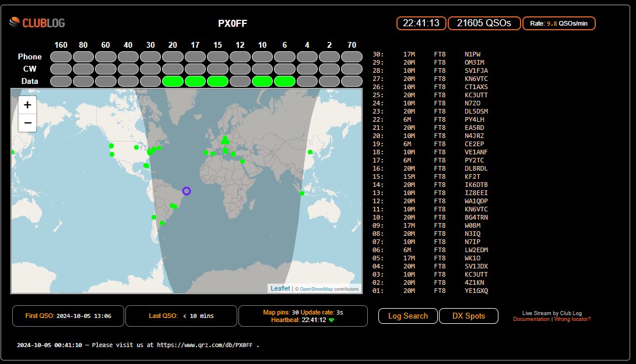Click the 22:41:13 clock box
The width and height of the screenshot is (636, 364).
tap(421, 23)
